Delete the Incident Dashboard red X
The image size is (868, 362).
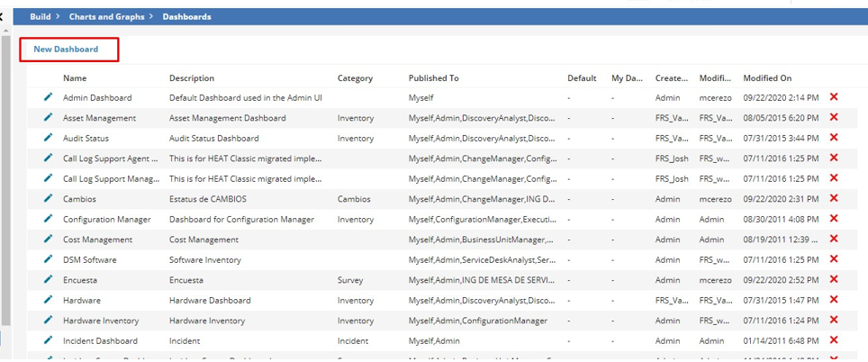pos(833,340)
